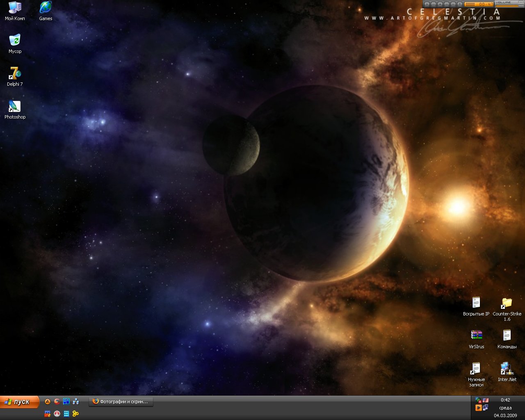Pause playback in the mini player widget
The image size is (525, 420).
coord(434,4)
